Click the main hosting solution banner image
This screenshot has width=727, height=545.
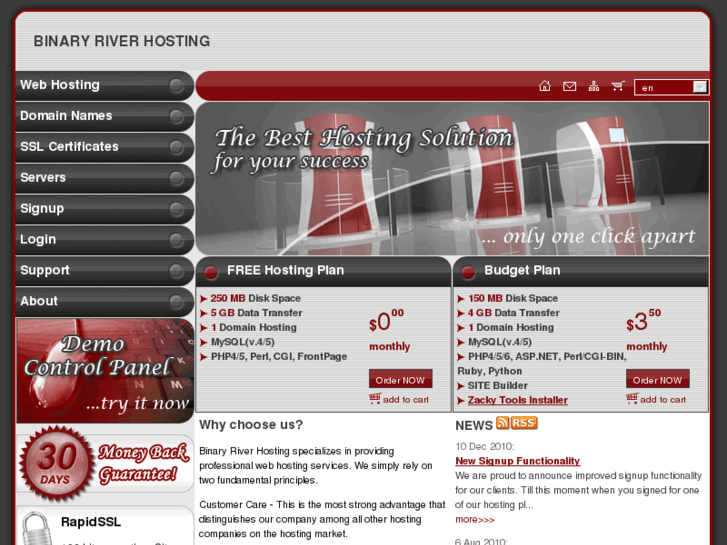pyautogui.click(x=452, y=179)
